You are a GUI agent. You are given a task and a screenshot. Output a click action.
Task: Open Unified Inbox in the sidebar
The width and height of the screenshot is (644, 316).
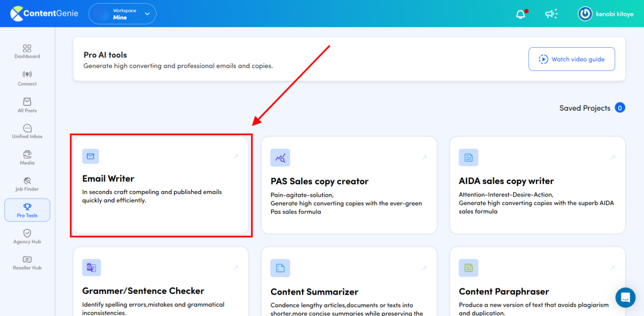(x=27, y=132)
